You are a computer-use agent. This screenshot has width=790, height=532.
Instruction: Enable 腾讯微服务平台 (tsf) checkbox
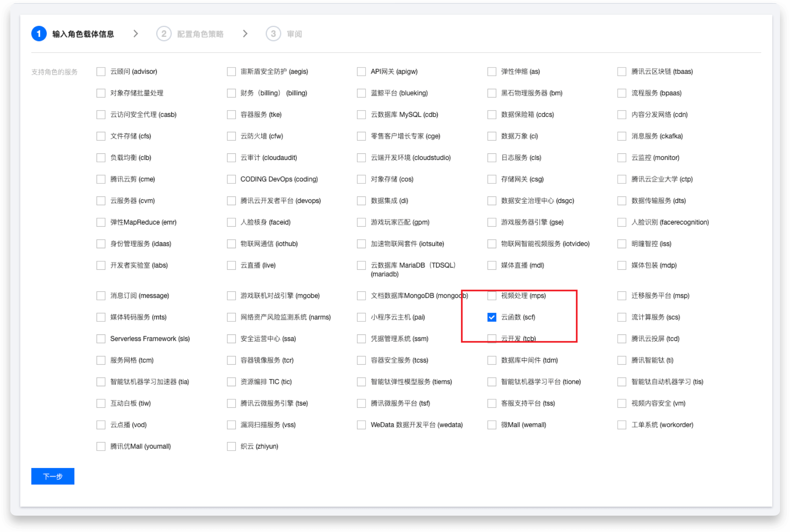click(361, 403)
